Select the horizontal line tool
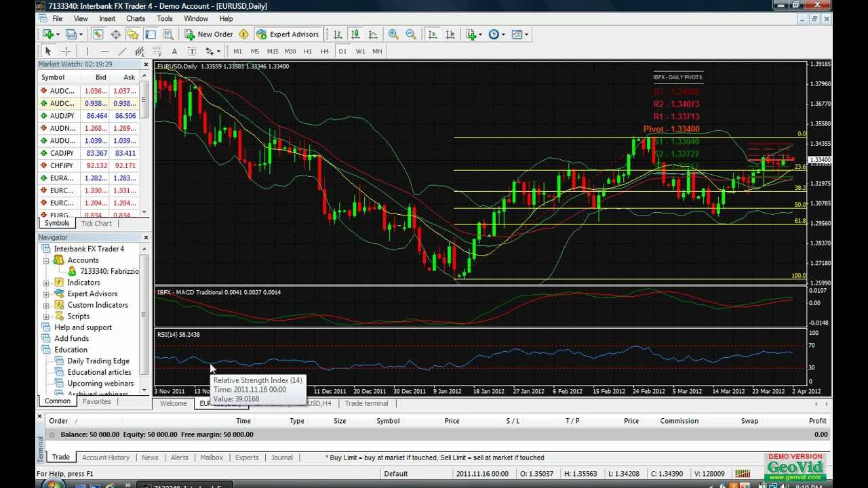This screenshot has height=488, width=868. 104,51
